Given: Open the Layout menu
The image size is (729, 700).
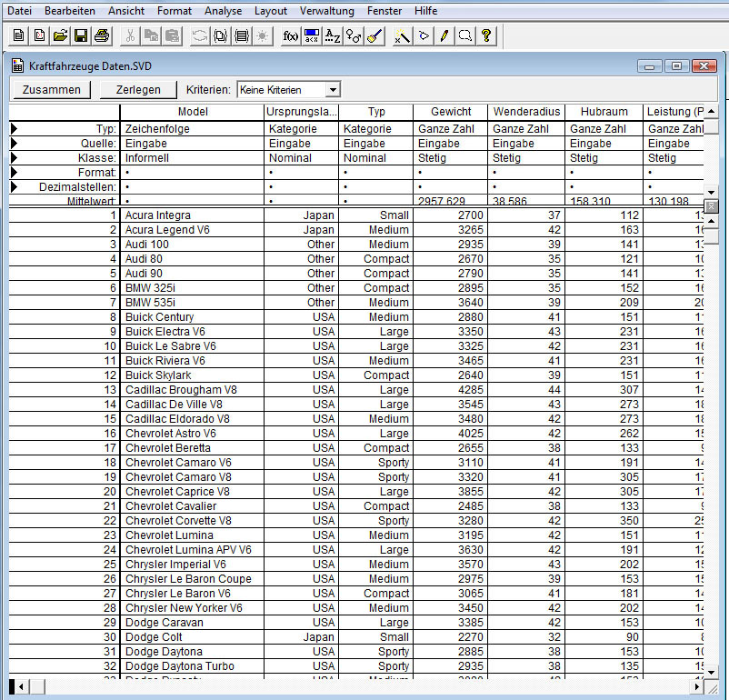Looking at the screenshot, I should click(x=271, y=11).
